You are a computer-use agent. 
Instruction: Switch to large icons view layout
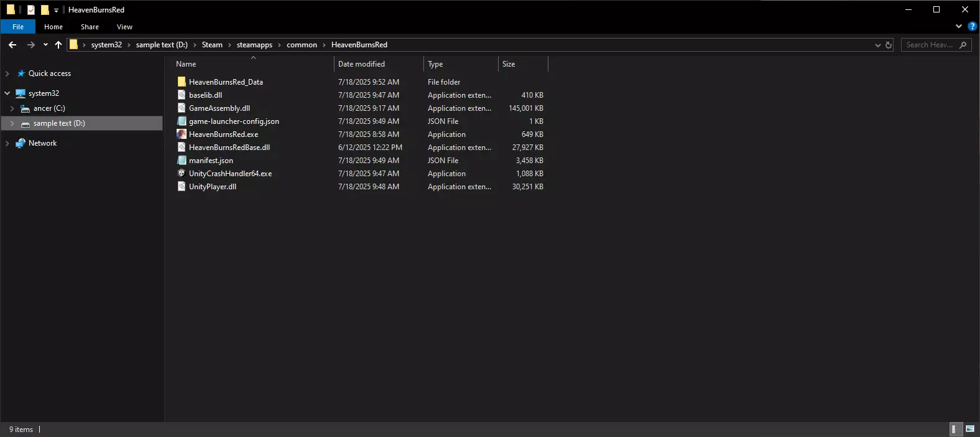coord(970,429)
